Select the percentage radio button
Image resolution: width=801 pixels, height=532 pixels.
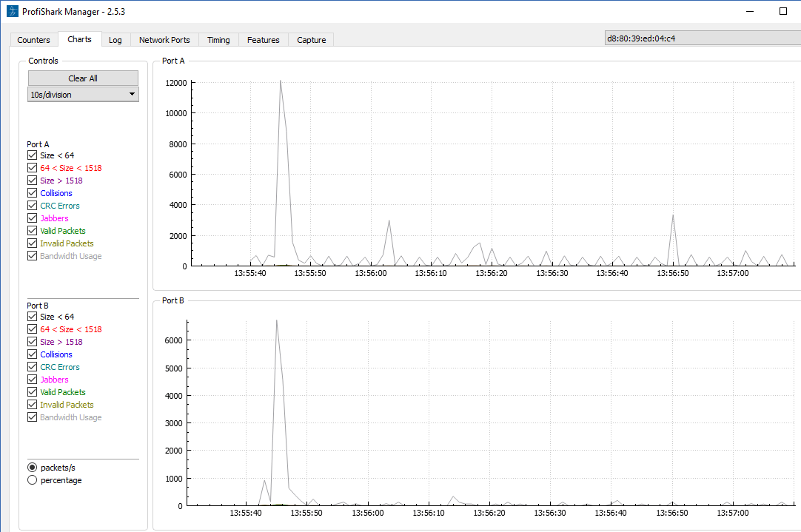click(x=33, y=480)
